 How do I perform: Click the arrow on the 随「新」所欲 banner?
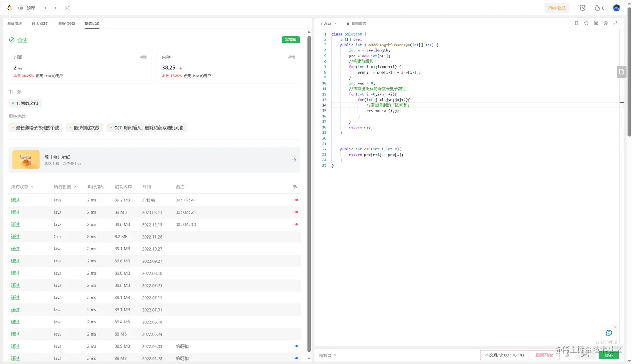click(294, 160)
